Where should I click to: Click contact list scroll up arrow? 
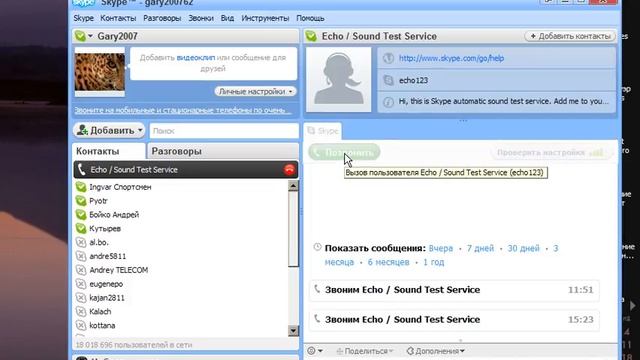[293, 186]
